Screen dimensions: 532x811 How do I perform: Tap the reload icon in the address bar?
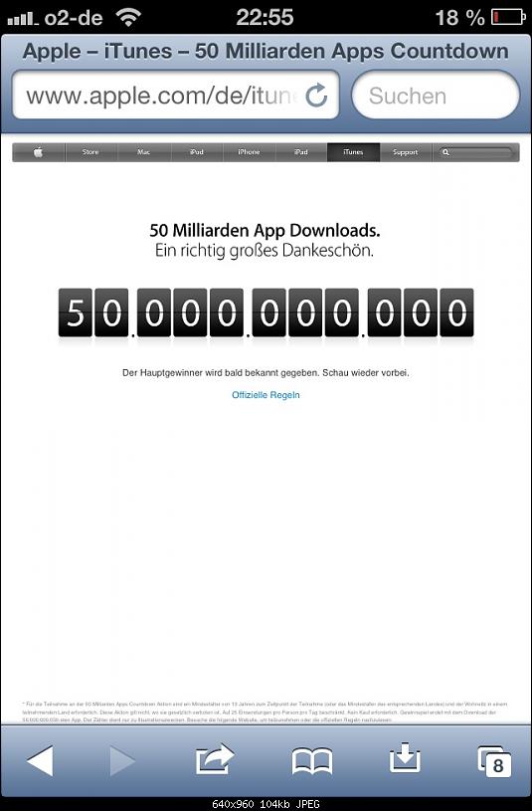coord(316,96)
